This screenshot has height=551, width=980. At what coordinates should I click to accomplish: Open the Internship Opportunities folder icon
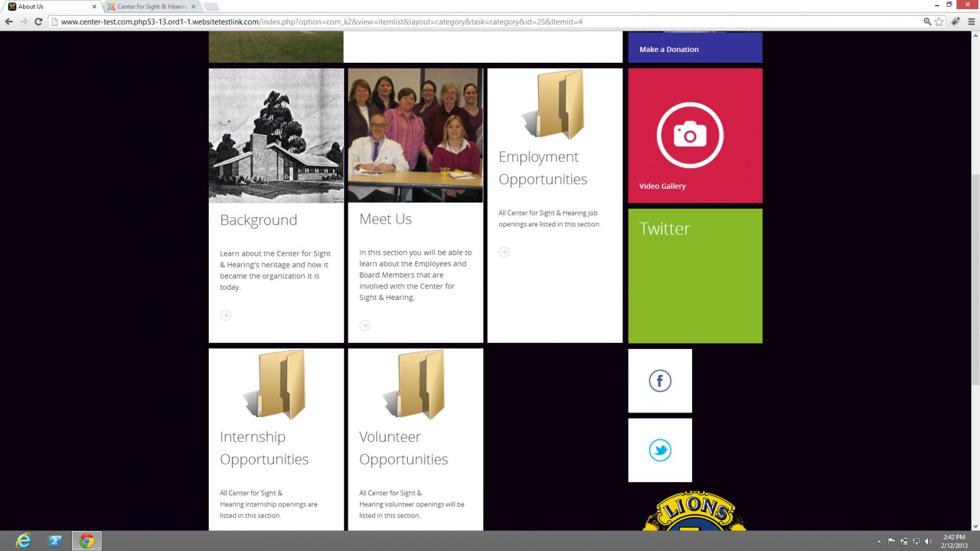(275, 385)
